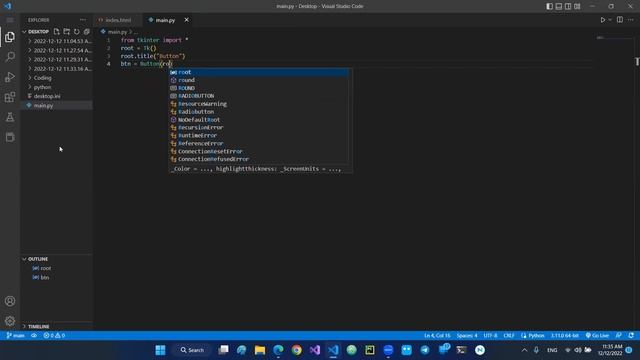Toggle the primary side bar layout
Image resolution: width=640 pixels, height=360 pixels.
click(549, 6)
